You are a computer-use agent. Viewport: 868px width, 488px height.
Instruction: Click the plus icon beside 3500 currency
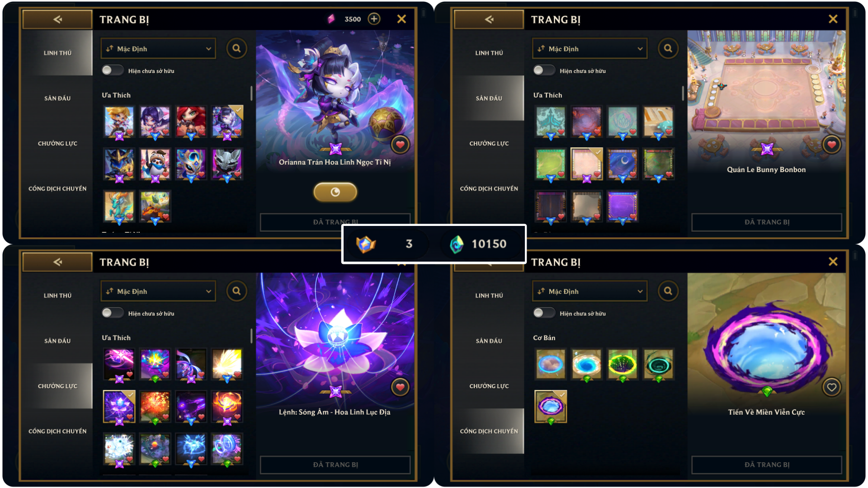(374, 19)
